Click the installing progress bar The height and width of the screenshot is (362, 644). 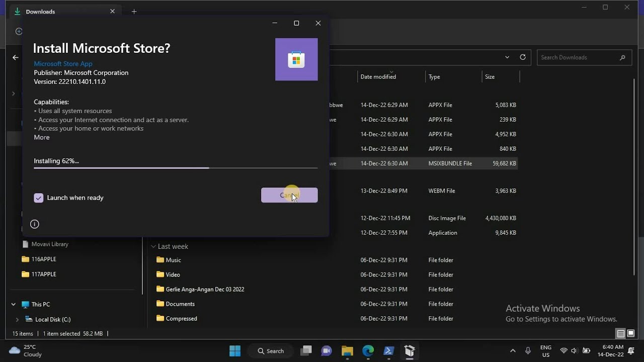(176, 168)
